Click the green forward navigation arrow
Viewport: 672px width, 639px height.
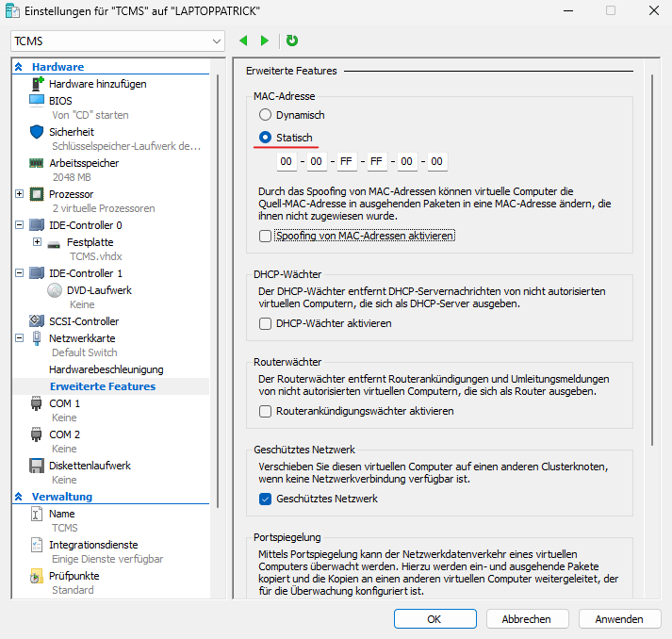tap(265, 41)
